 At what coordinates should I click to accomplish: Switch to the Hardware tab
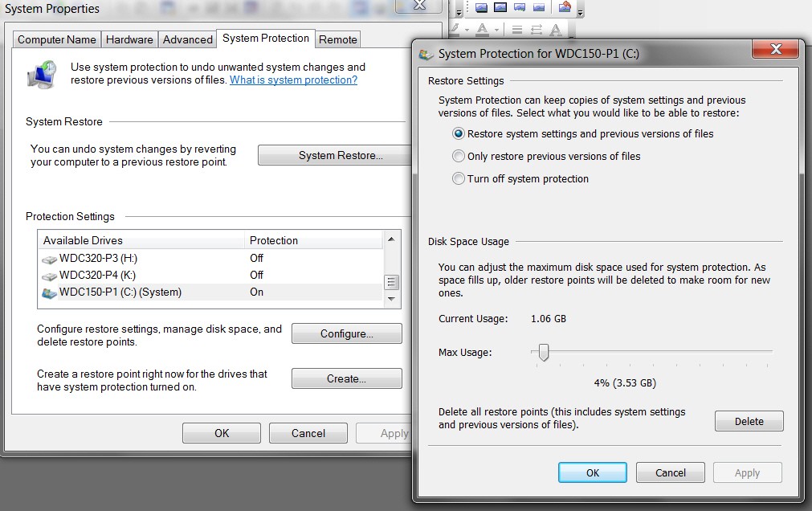pyautogui.click(x=129, y=40)
